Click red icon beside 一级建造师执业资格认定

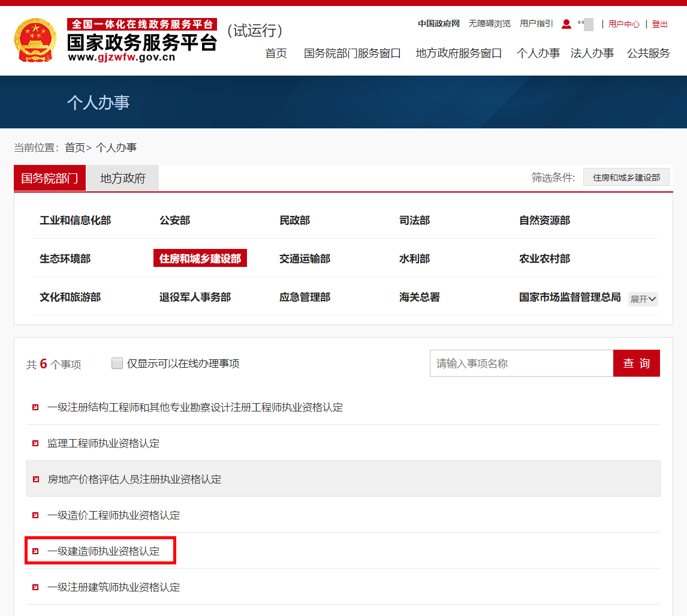(x=34, y=550)
